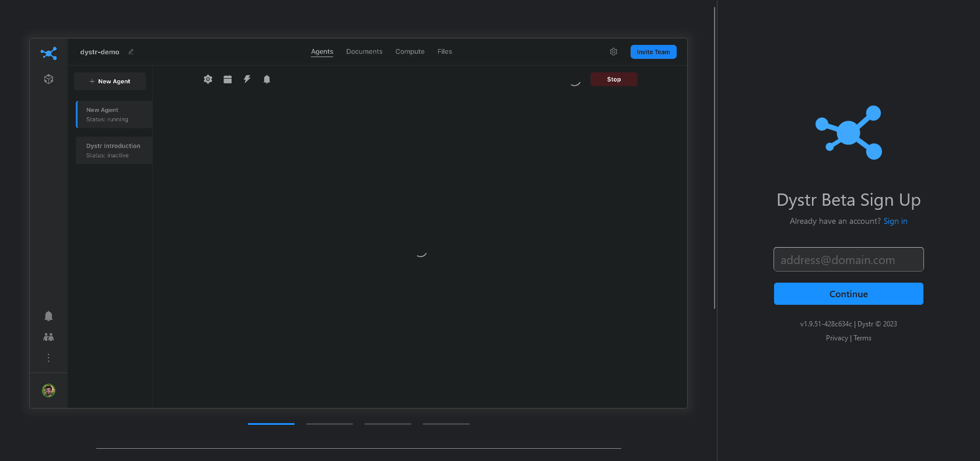Screen dimensions: 980x461
Task: Switch to the Documents tab
Action: coord(365,52)
